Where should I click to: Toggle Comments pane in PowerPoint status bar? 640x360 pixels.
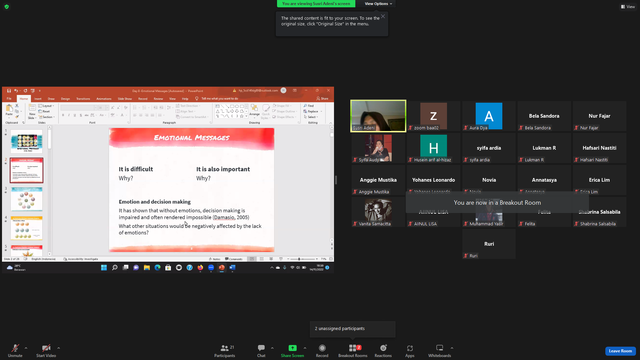click(234, 259)
